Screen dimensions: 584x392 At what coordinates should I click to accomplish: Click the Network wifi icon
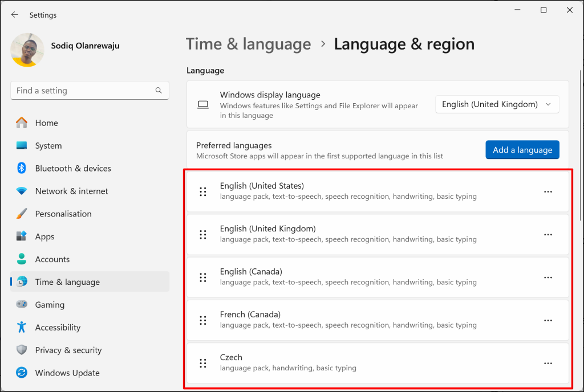(x=22, y=191)
